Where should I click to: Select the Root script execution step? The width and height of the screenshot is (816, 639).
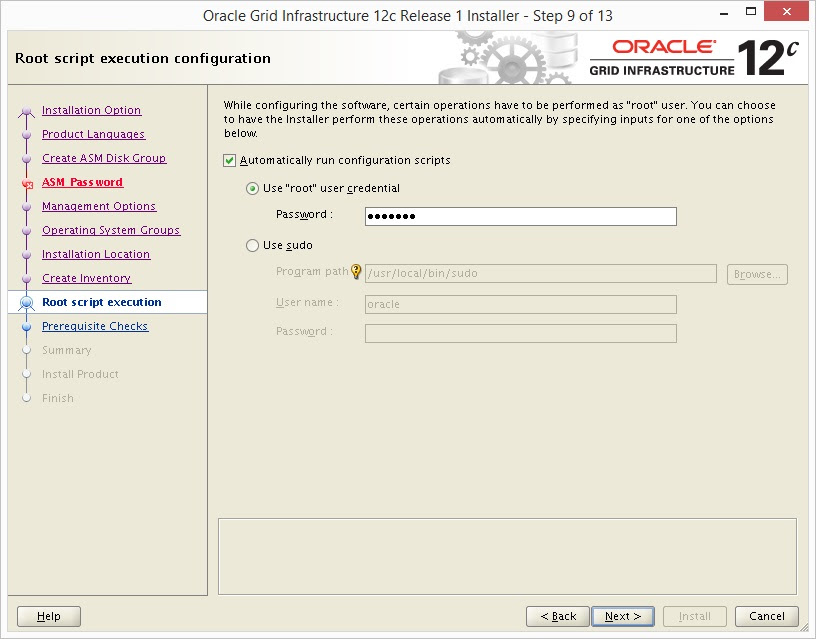click(102, 302)
